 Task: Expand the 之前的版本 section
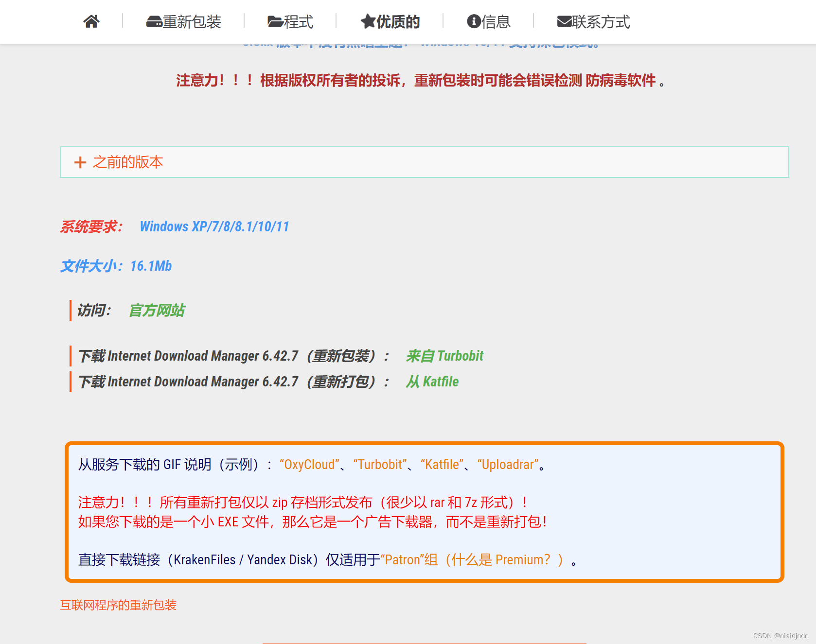coord(424,162)
